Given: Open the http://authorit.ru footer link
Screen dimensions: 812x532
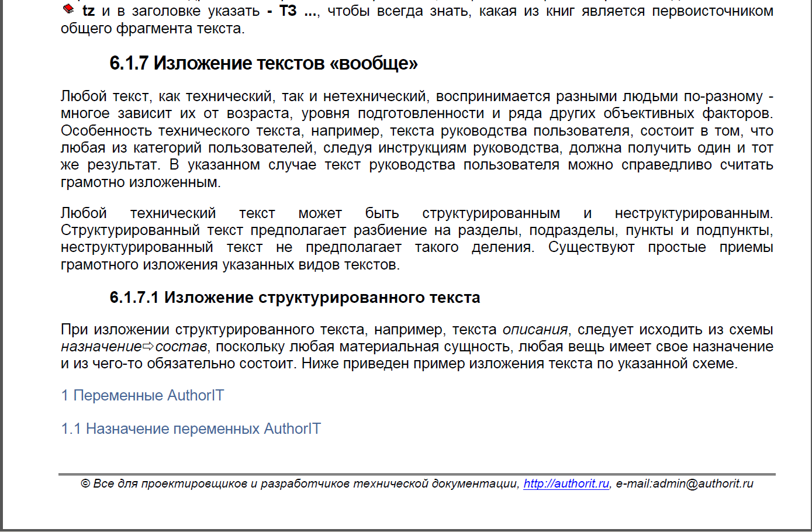Looking at the screenshot, I should [566, 483].
